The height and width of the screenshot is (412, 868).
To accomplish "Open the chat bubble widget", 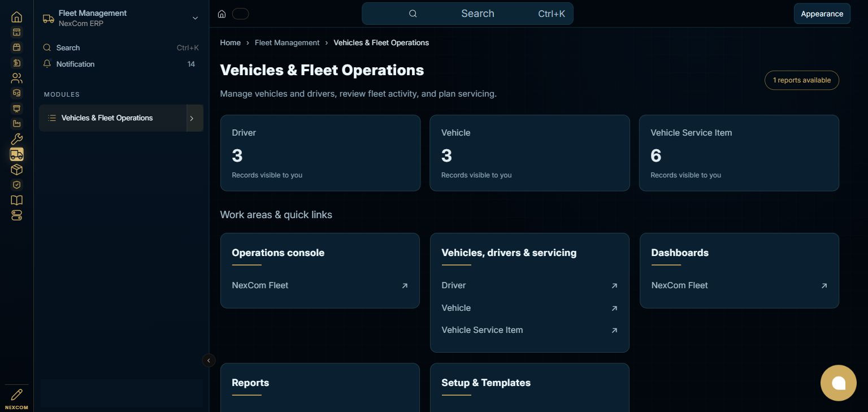I will (839, 383).
